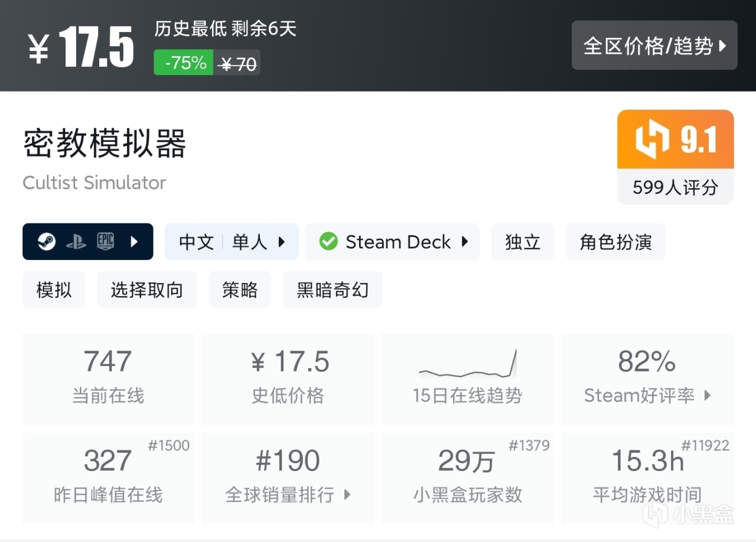This screenshot has height=542, width=756.
Task: Click the 599人评分 review count
Action: [675, 187]
